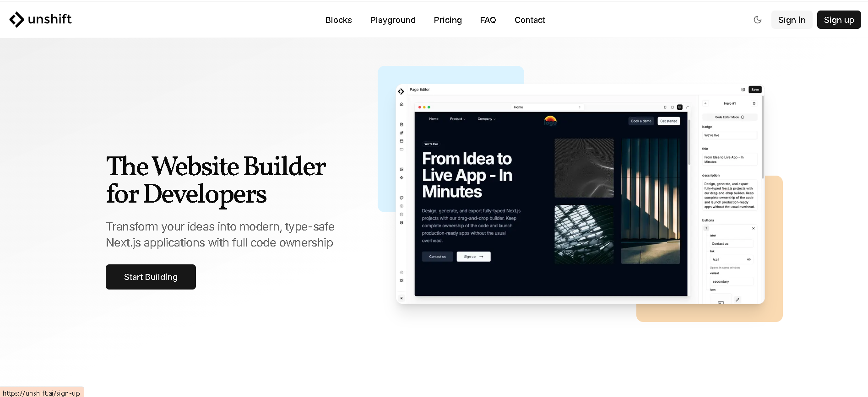Click the Hero #1 panel heading
Image resolution: width=868 pixels, height=397 pixels.
coord(730,103)
